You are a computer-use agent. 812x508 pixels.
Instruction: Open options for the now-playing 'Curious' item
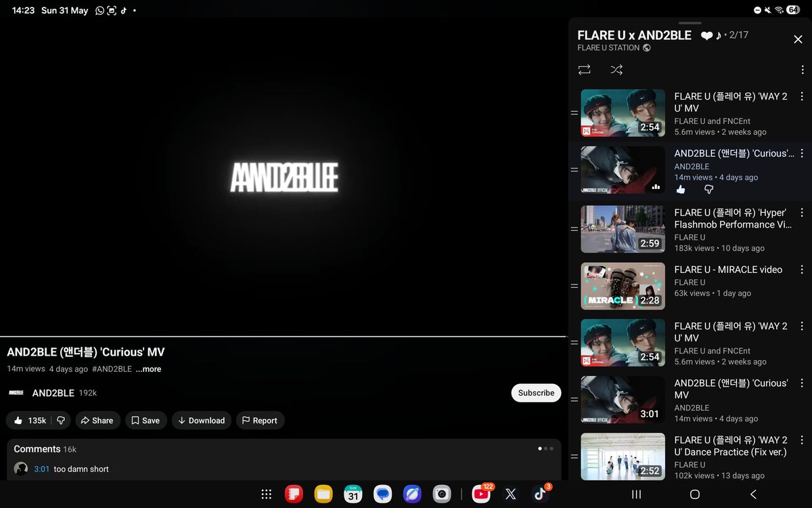803,154
